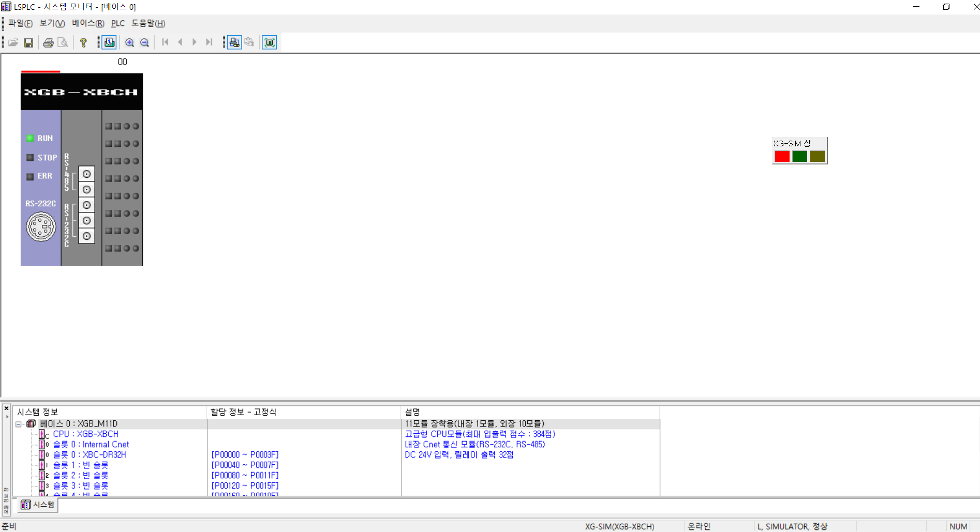Click the module icon beside 슬롯 1 : 빈 슬롯
The width and height of the screenshot is (980, 532).
pos(44,465)
